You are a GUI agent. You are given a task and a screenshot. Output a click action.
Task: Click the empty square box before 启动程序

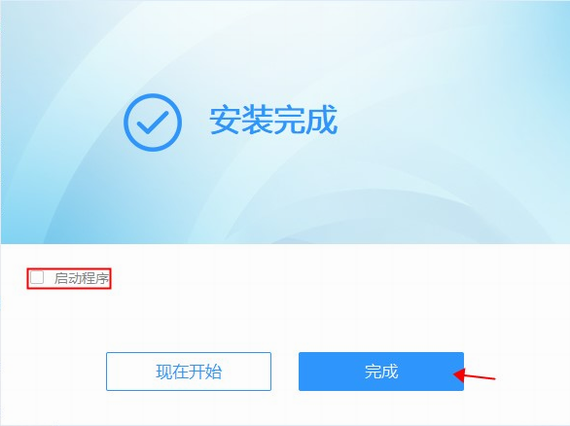click(x=37, y=278)
